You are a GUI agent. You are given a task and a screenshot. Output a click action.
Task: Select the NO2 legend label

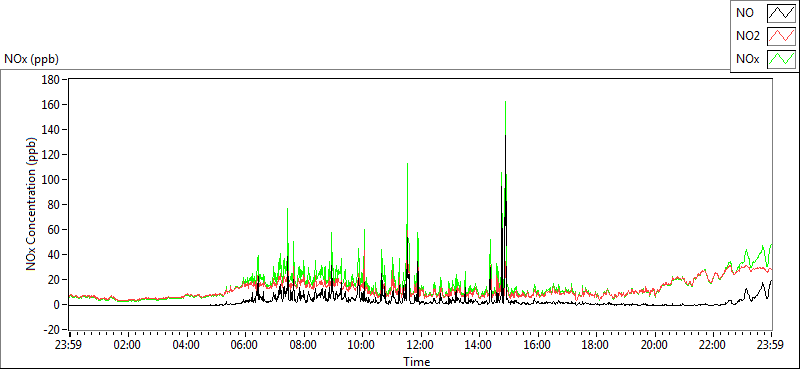[748, 36]
